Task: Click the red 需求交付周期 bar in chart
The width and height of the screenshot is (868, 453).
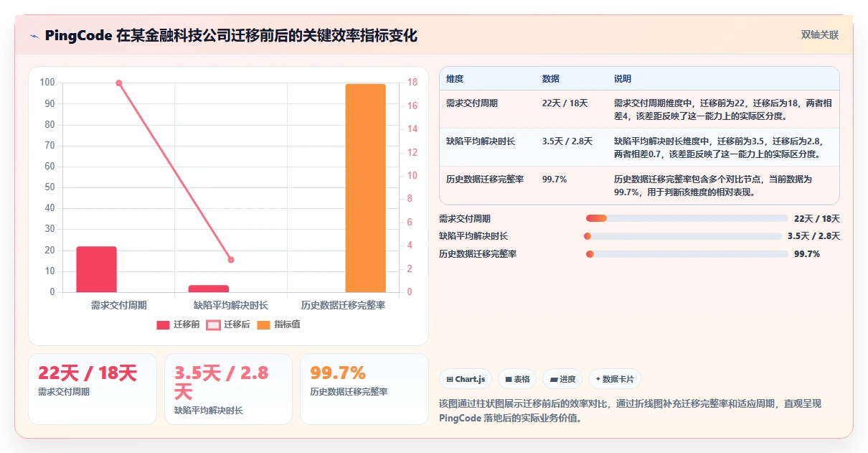Action: [x=96, y=269]
